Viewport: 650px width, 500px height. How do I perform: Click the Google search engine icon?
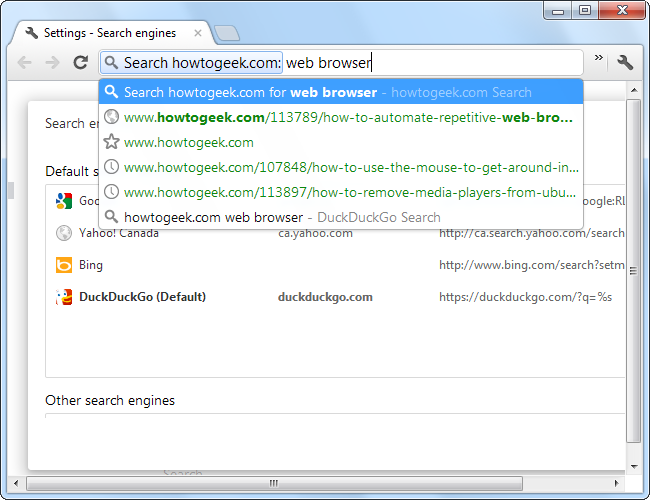click(64, 201)
